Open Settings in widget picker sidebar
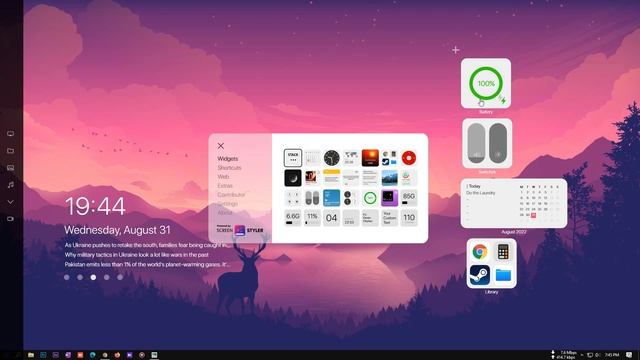640x360 pixels. coord(227,204)
